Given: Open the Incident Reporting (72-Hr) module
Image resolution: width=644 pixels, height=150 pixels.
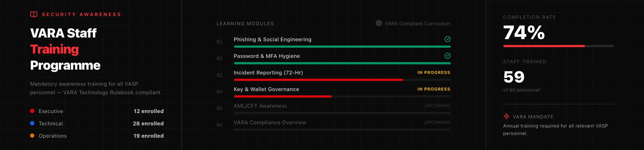Looking at the screenshot, I should pos(268,73).
